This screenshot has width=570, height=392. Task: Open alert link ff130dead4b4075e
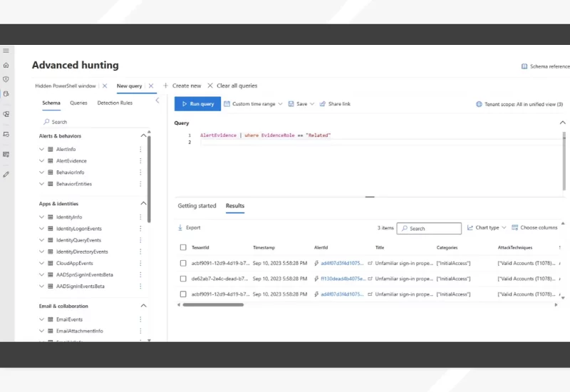click(343, 279)
